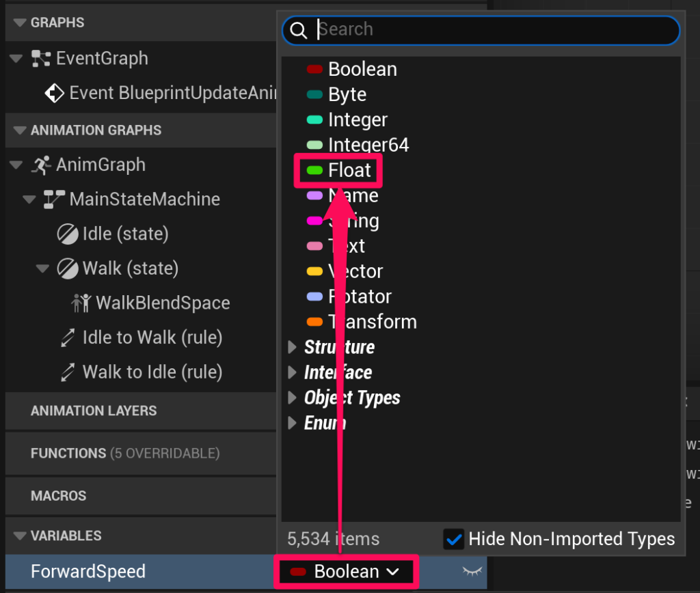Click the Walk to Idle rule icon
The image size is (700, 593).
(67, 372)
